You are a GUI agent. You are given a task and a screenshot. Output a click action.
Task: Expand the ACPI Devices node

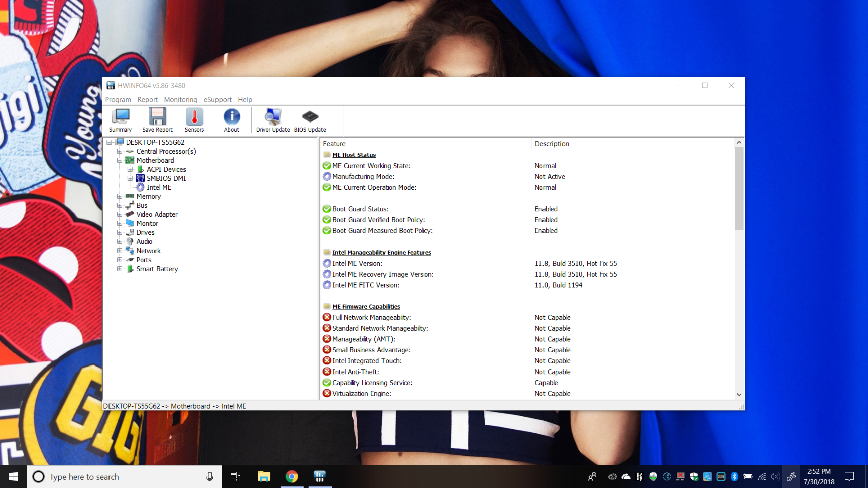(130, 169)
